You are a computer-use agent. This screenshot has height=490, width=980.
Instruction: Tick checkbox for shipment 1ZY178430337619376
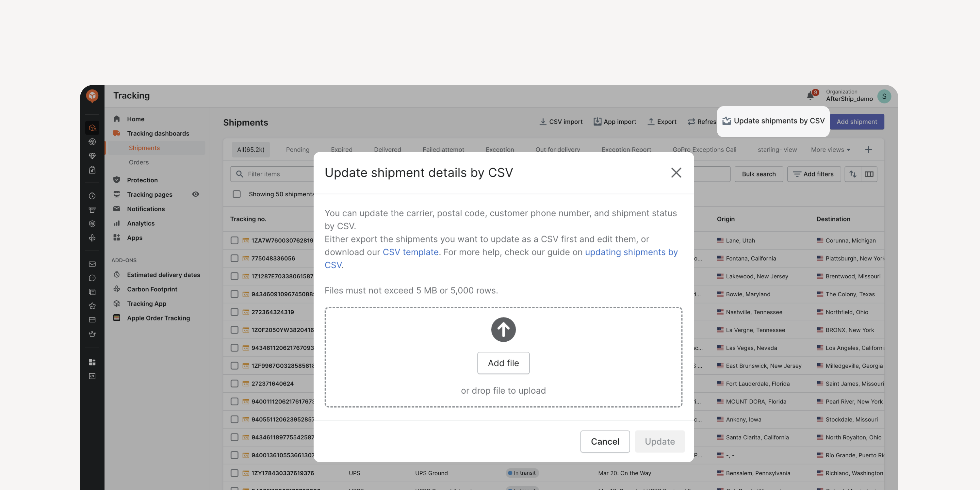coord(234,473)
